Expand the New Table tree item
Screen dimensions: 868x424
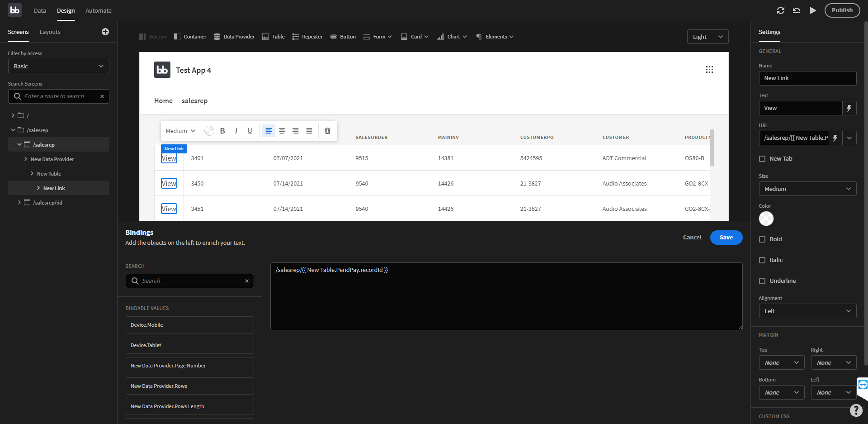[x=32, y=173]
